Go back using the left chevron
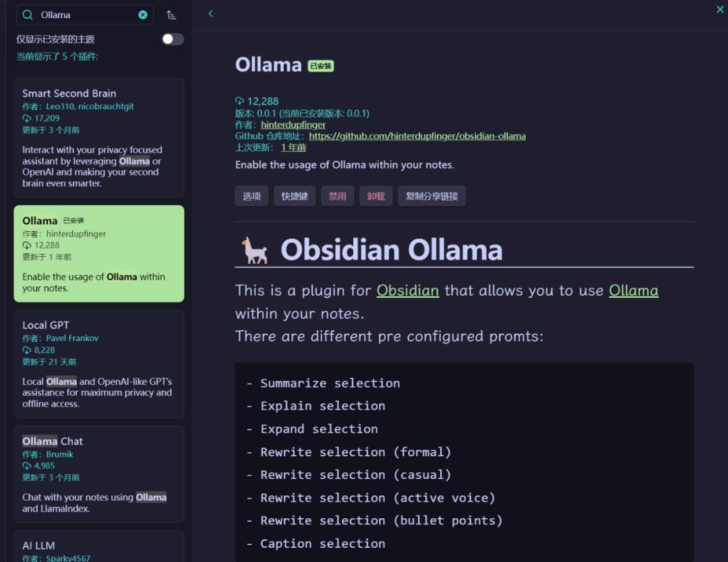Screen dimensions: 728x562 [210, 13]
